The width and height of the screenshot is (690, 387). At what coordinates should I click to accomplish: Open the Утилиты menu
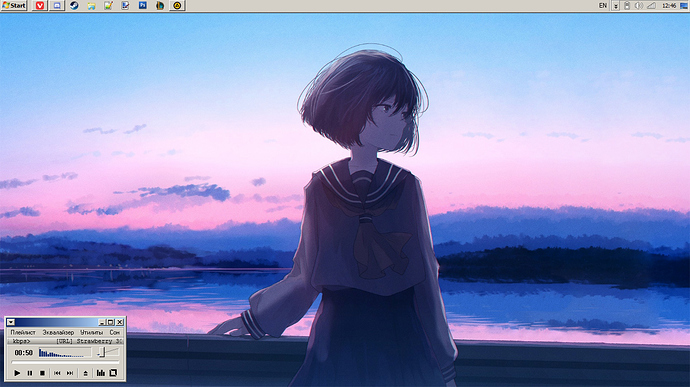click(x=92, y=332)
